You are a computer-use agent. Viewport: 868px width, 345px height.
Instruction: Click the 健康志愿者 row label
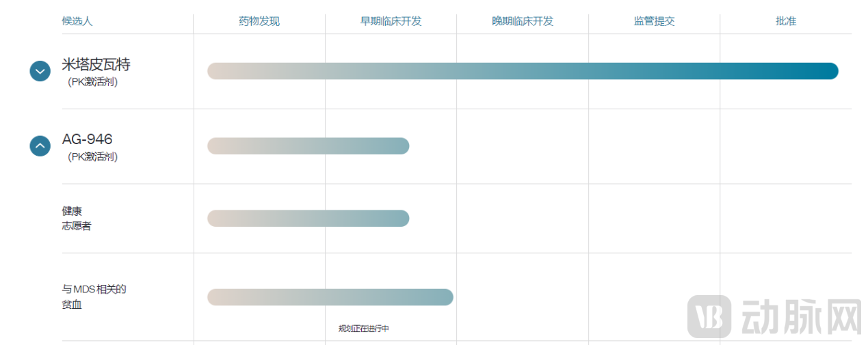76,219
